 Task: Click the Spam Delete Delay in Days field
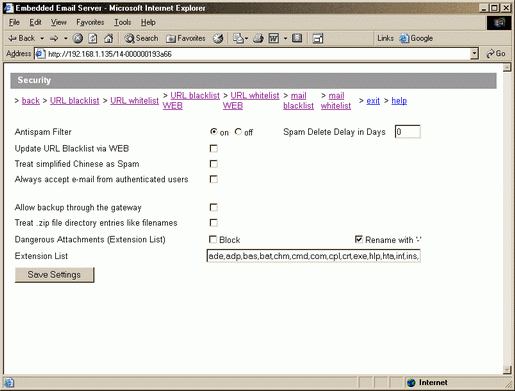[x=407, y=132]
